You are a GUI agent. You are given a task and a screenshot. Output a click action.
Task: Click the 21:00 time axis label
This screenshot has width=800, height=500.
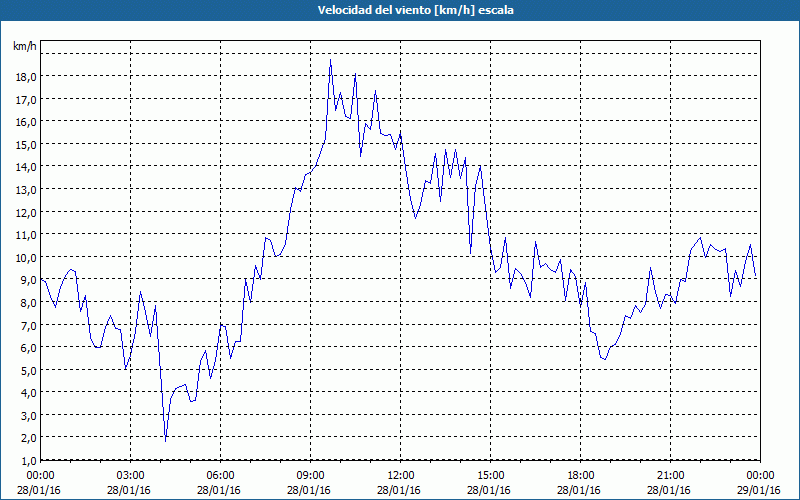(x=670, y=476)
